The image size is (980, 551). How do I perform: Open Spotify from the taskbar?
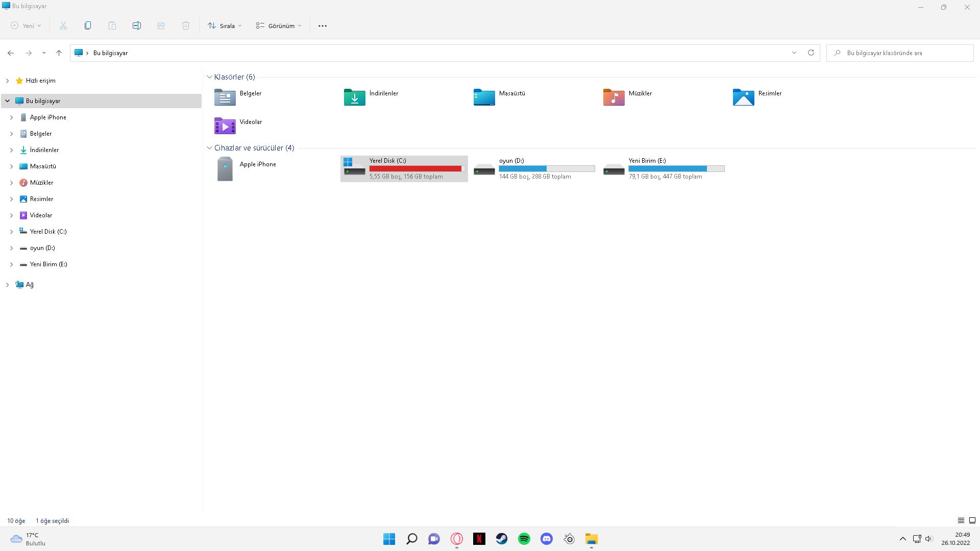pos(524,539)
